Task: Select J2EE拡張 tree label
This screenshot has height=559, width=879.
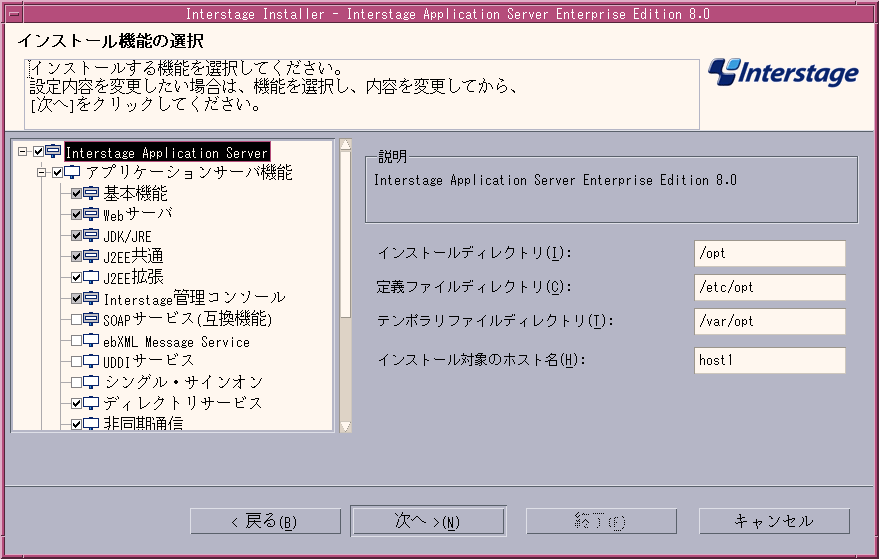Action: 133,277
